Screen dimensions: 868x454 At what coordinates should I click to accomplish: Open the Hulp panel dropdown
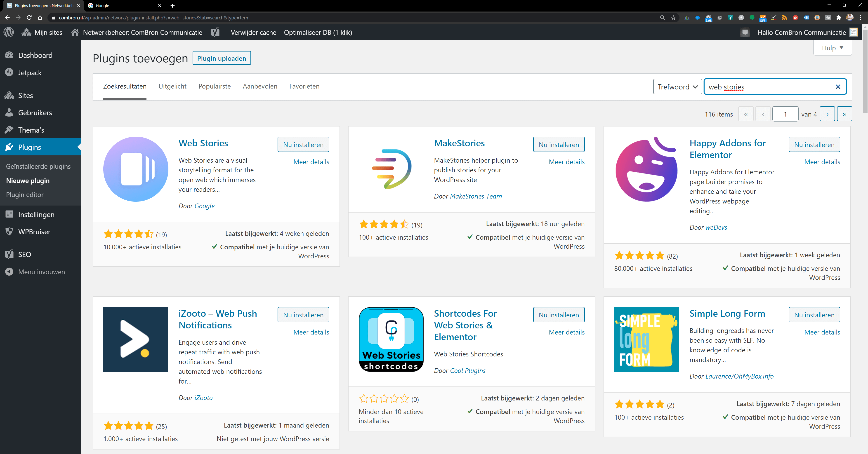tap(832, 48)
